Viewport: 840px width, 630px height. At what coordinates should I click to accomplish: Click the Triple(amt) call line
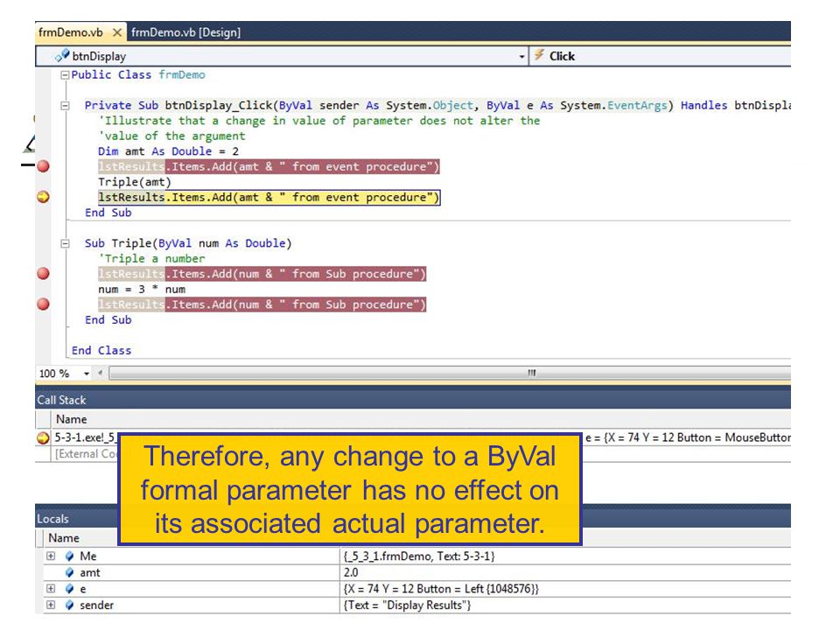135,182
